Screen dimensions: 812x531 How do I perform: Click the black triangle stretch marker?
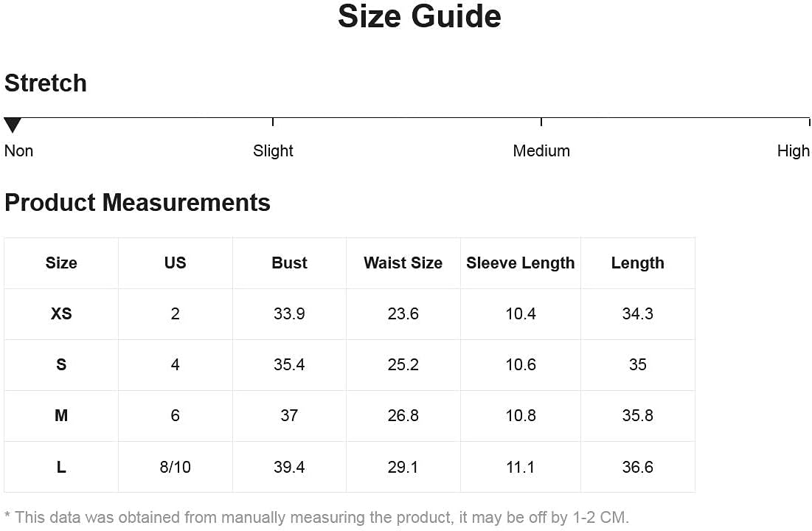pyautogui.click(x=13, y=125)
